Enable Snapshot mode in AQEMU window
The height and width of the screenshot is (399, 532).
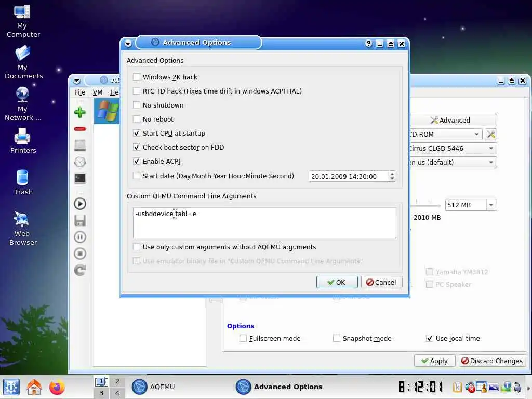[337, 338]
